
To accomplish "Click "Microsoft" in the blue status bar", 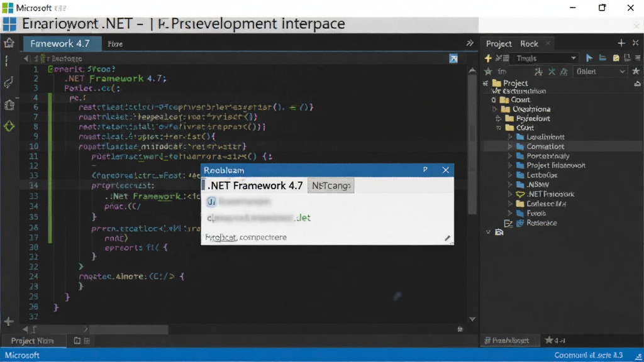I will pos(22,356).
